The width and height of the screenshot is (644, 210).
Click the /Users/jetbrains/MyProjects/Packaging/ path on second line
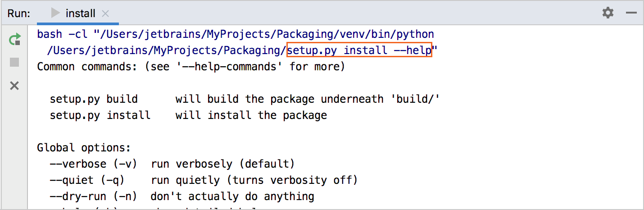point(166,50)
